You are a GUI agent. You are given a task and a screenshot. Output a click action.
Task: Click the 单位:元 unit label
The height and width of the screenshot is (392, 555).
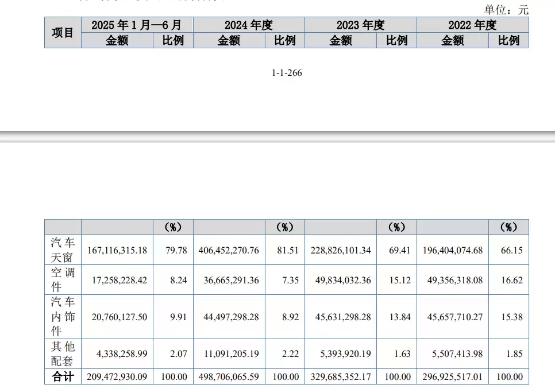tap(506, 9)
